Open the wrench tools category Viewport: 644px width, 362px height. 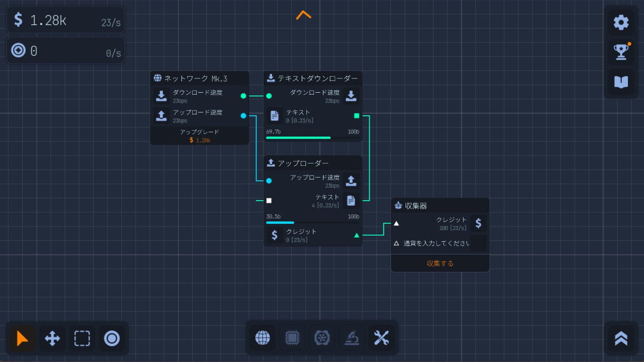(x=381, y=338)
